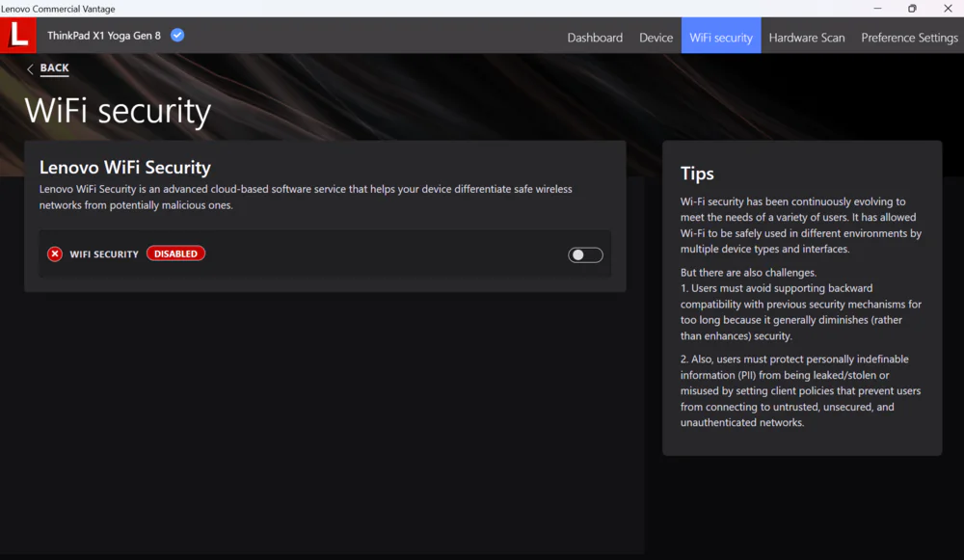The width and height of the screenshot is (964, 560).
Task: Click the red X WiFi security status icon
Action: 55,253
